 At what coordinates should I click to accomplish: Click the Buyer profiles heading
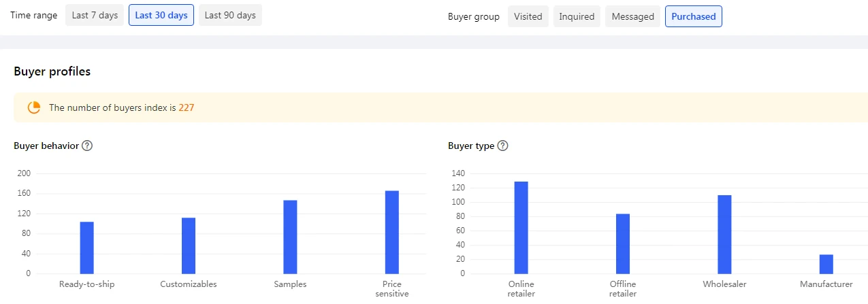point(52,71)
